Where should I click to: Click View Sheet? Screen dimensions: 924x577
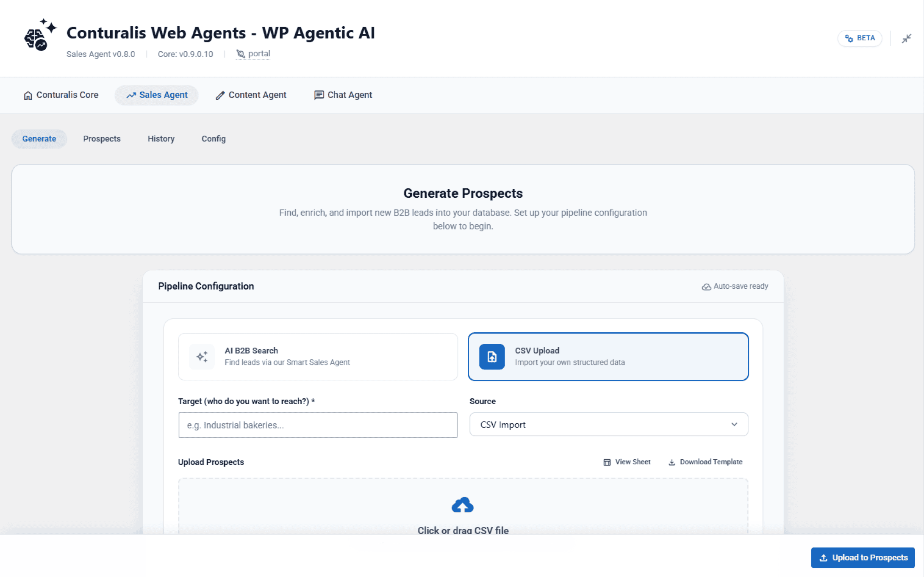[x=627, y=462]
